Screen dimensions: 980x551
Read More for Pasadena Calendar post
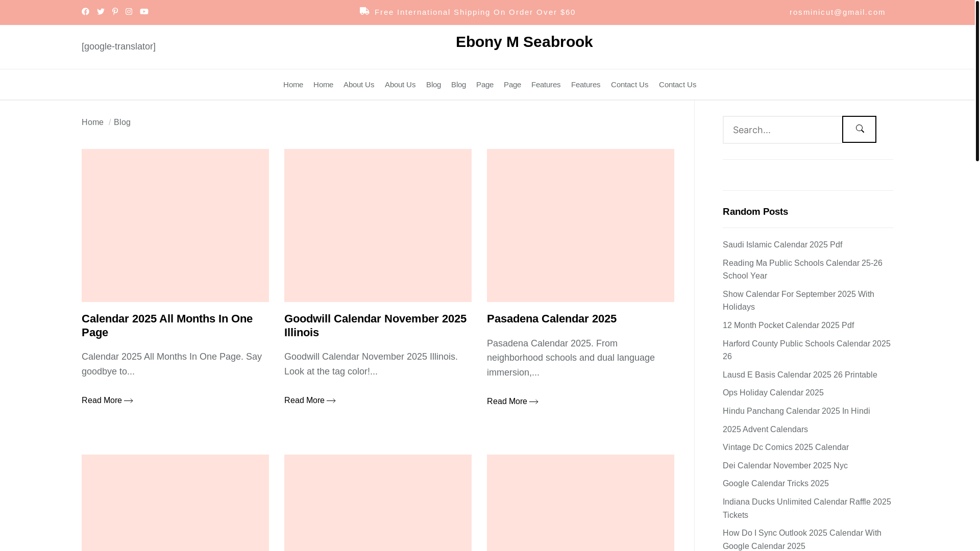512,402
